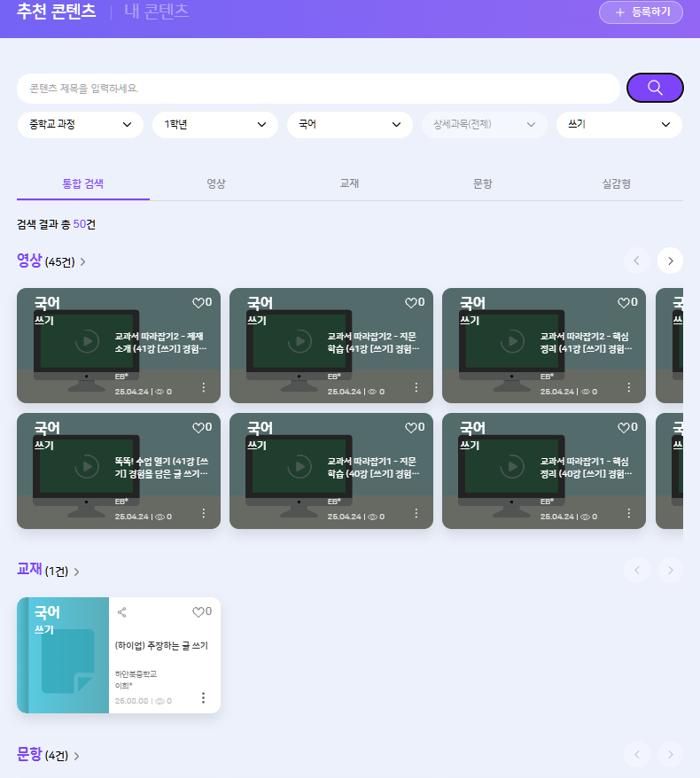The height and width of the screenshot is (778, 700).
Task: Click next arrow in 영상 section
Action: (670, 261)
